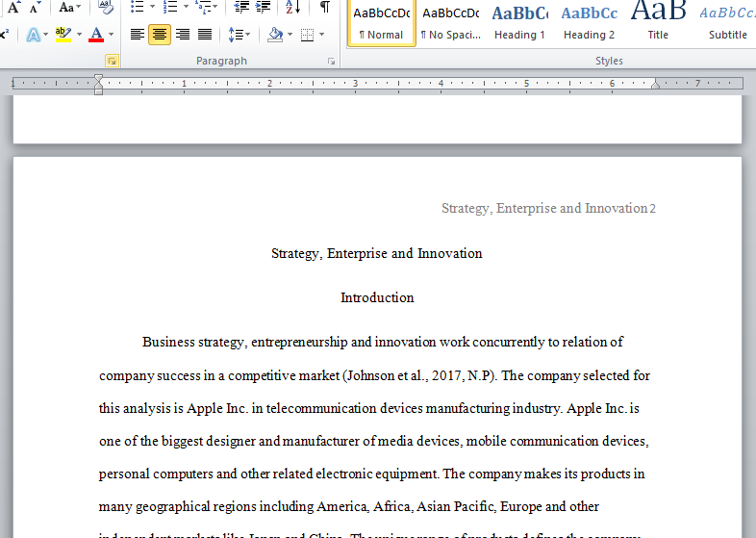Click the number 4 on the ruler
756x538 pixels.
click(441, 84)
